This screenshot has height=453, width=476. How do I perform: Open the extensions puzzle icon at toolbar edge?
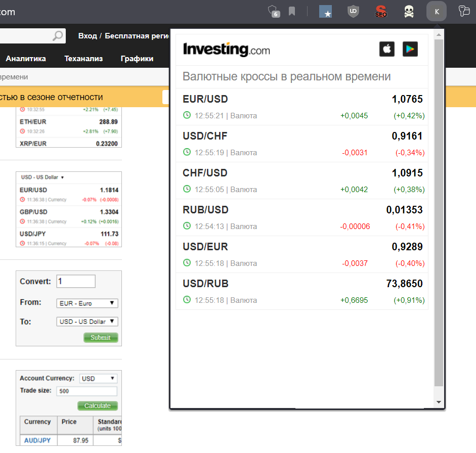(464, 11)
